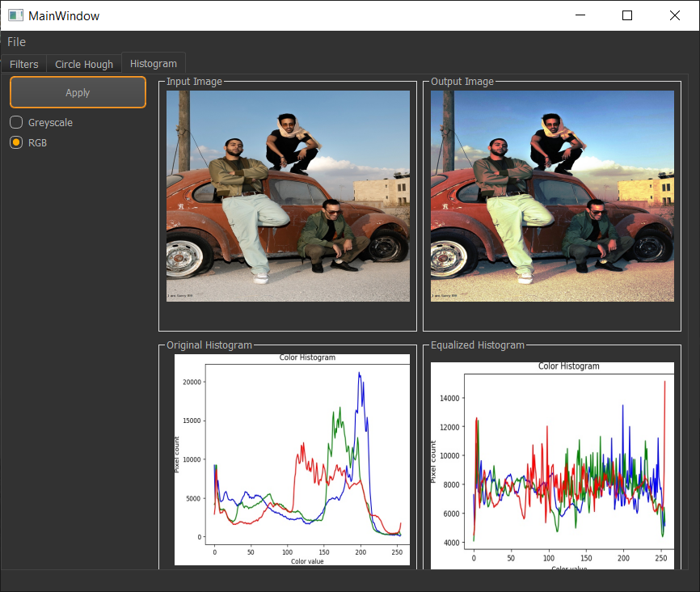This screenshot has height=592, width=700.
Task: Toggle Greyscale mode off by choosing RGB
Action: [x=15, y=142]
